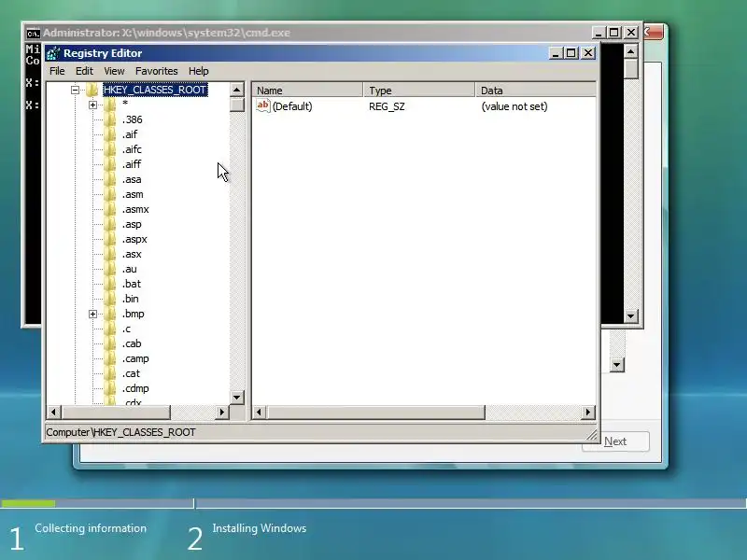Screen dimensions: 747x560
Task: Click setup window scroll down arrow
Action: pyautogui.click(x=617, y=365)
